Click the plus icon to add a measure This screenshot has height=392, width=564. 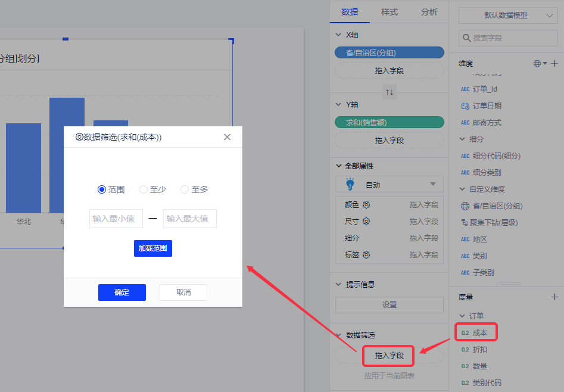(554, 297)
